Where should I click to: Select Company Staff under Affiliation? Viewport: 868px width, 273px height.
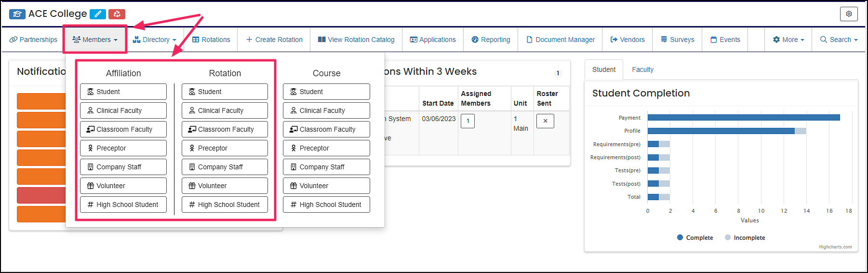click(123, 167)
